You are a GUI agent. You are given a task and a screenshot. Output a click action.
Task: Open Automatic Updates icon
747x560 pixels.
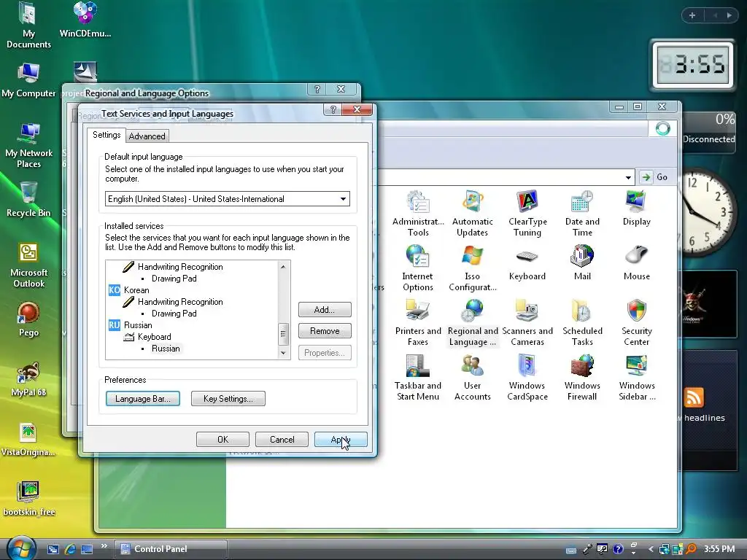click(x=472, y=214)
